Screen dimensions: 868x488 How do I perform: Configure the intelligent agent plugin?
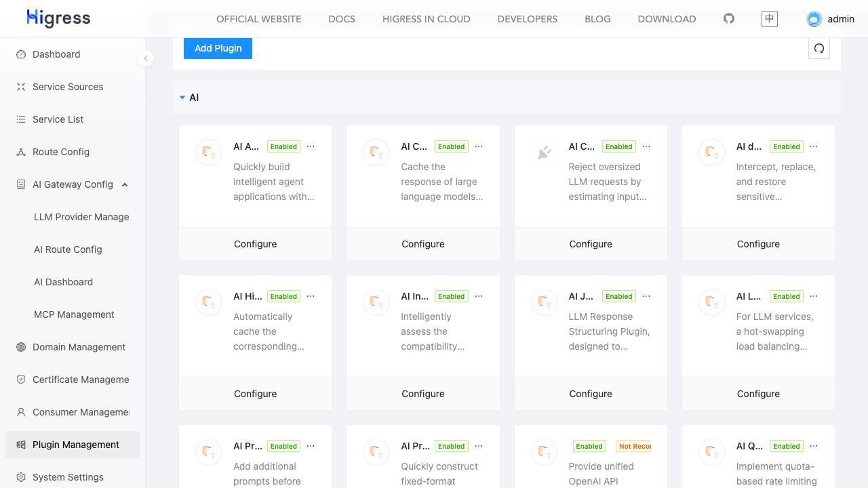256,244
